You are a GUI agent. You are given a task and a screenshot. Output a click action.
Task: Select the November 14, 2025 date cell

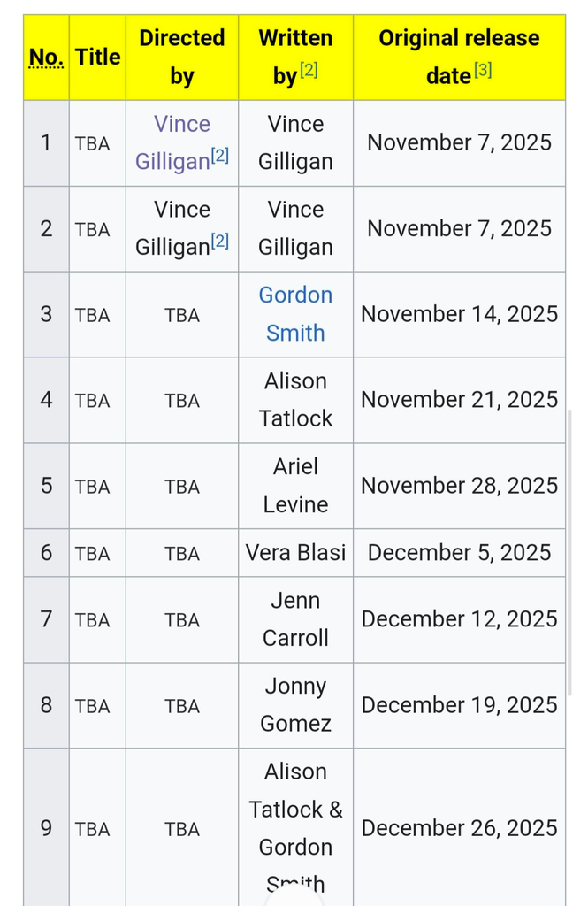coord(459,314)
